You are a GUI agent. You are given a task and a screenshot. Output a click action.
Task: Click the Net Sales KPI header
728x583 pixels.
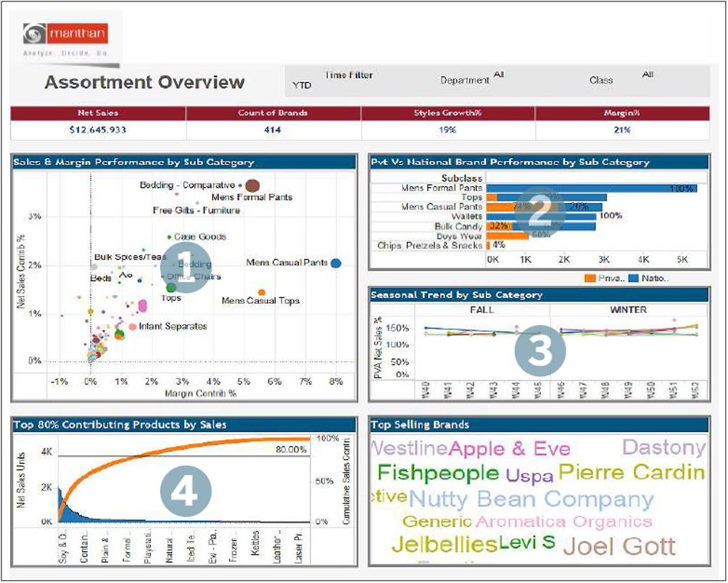click(x=98, y=113)
